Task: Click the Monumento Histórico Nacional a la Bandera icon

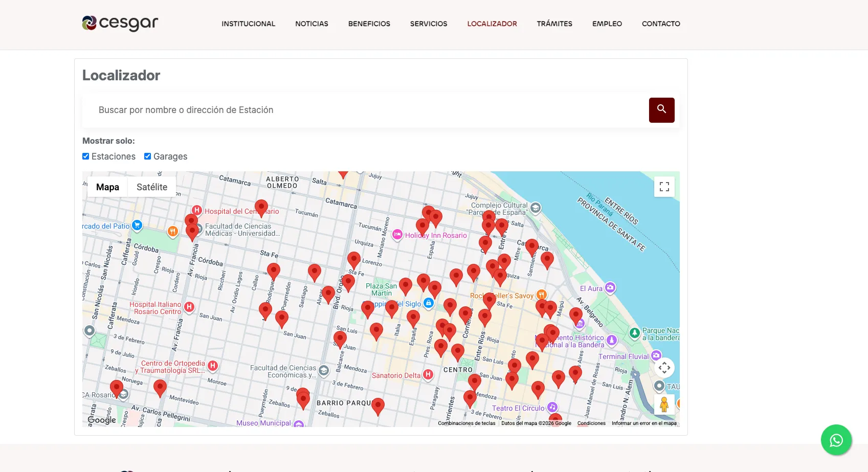Action: 612,340
